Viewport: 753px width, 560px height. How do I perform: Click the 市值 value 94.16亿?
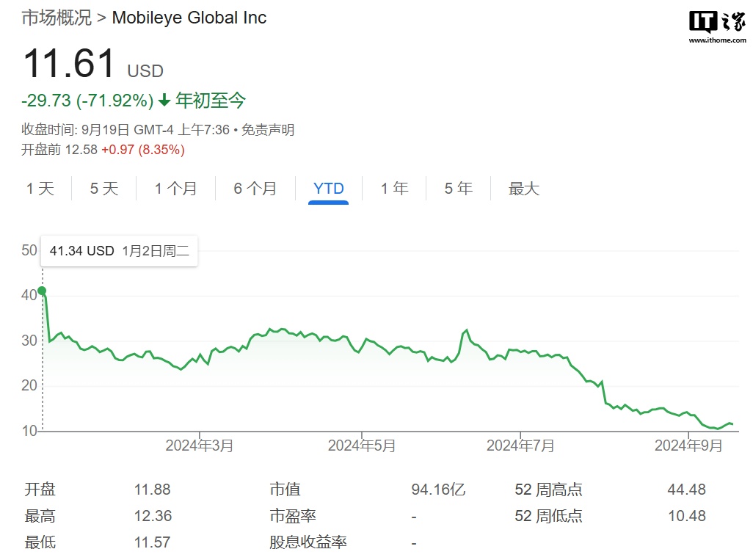click(438, 490)
